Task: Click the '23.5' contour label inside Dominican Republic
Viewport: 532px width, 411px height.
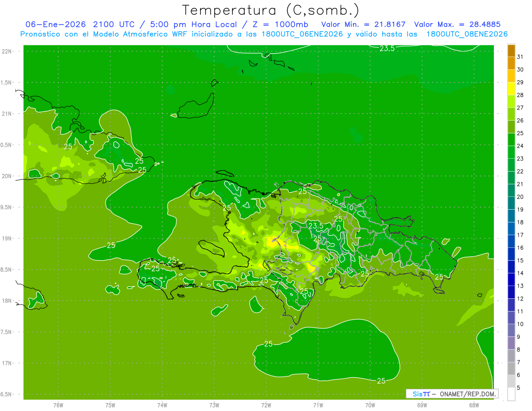Action: tap(316, 226)
